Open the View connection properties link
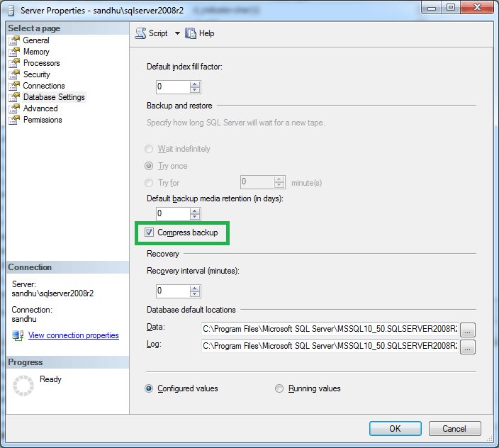Viewport: 499px width, 448px height. coord(74,335)
